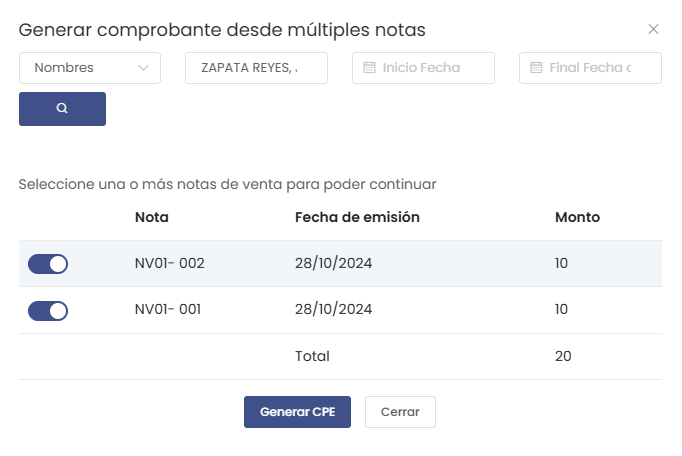Select the NV01- 002 note name

pyautogui.click(x=169, y=264)
